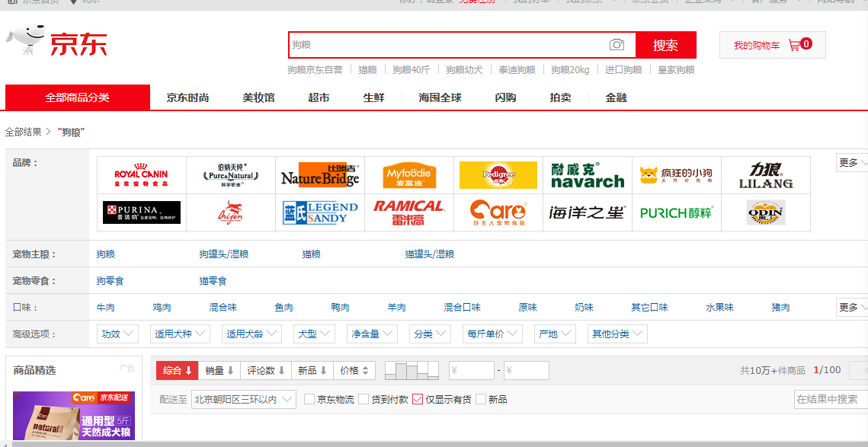Go to the 生鲜 tab
The height and width of the screenshot is (447, 868).
(373, 98)
